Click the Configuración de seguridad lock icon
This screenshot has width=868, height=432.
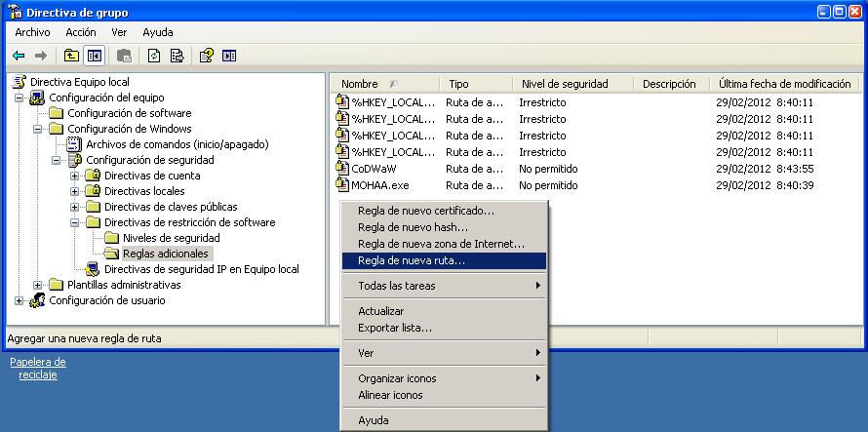[x=75, y=160]
